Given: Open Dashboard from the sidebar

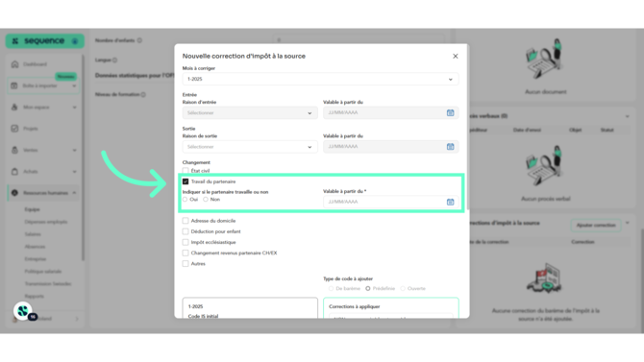Looking at the screenshot, I should 35,64.
